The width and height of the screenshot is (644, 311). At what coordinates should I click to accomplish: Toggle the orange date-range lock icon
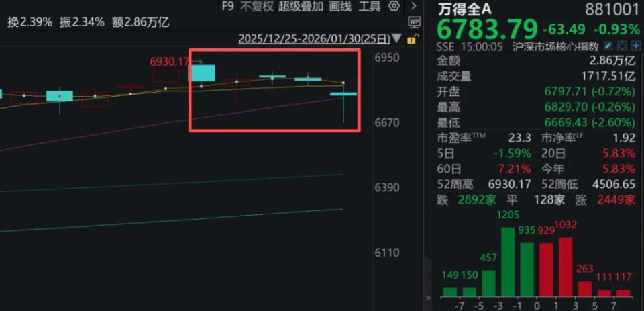click(411, 39)
